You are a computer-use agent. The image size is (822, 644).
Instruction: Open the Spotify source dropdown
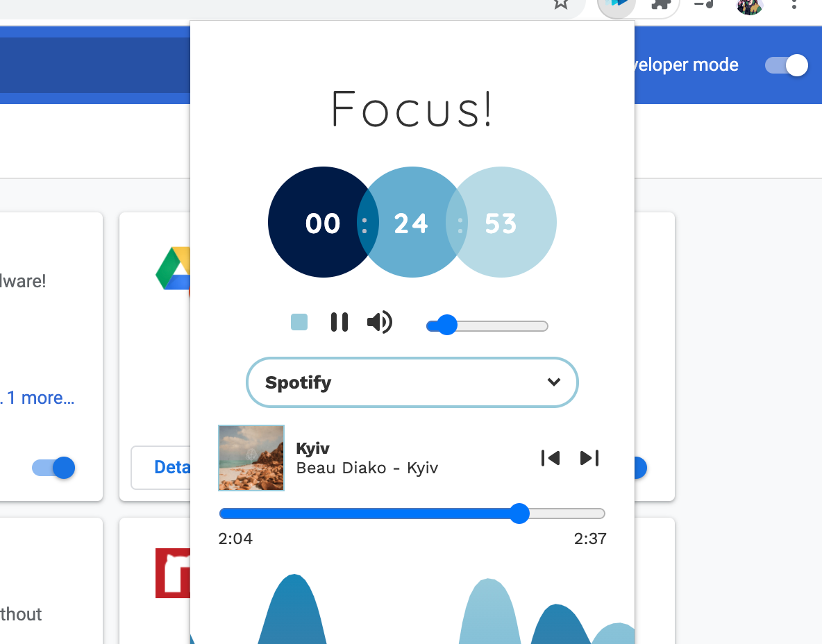coord(412,382)
